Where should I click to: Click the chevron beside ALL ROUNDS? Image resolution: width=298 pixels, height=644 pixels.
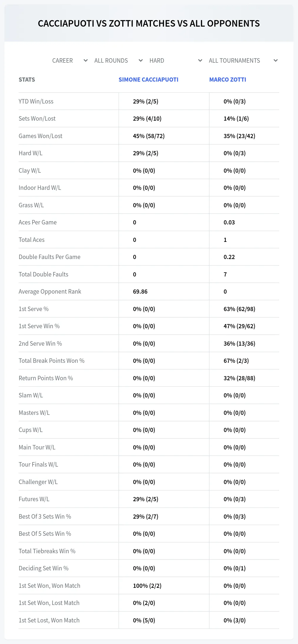tap(141, 61)
